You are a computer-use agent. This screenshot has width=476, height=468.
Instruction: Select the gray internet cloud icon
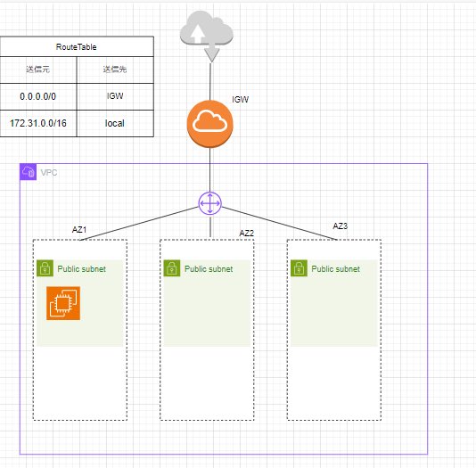click(207, 37)
